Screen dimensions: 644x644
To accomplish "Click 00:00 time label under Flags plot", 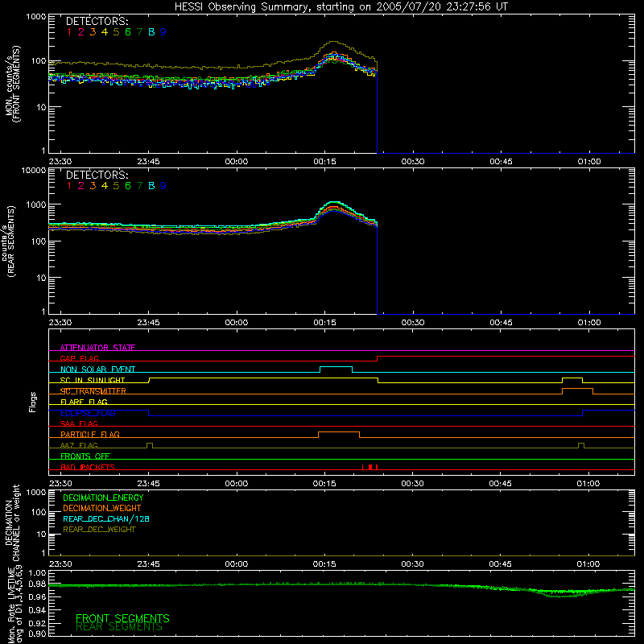I will pyautogui.click(x=236, y=484).
